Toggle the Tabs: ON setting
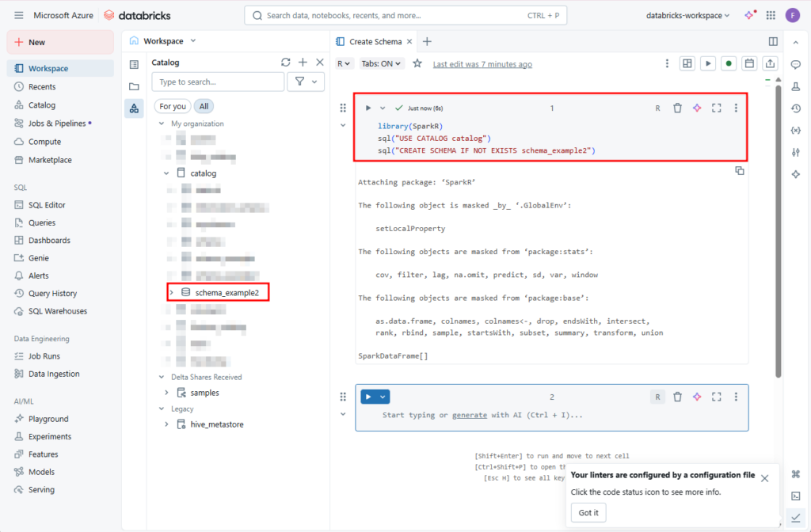 pos(382,63)
